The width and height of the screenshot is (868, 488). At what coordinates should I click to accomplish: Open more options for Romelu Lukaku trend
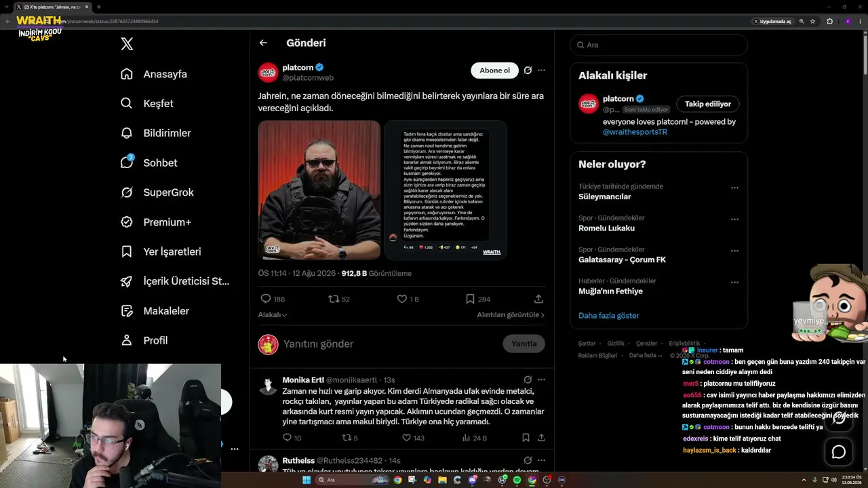[734, 220]
